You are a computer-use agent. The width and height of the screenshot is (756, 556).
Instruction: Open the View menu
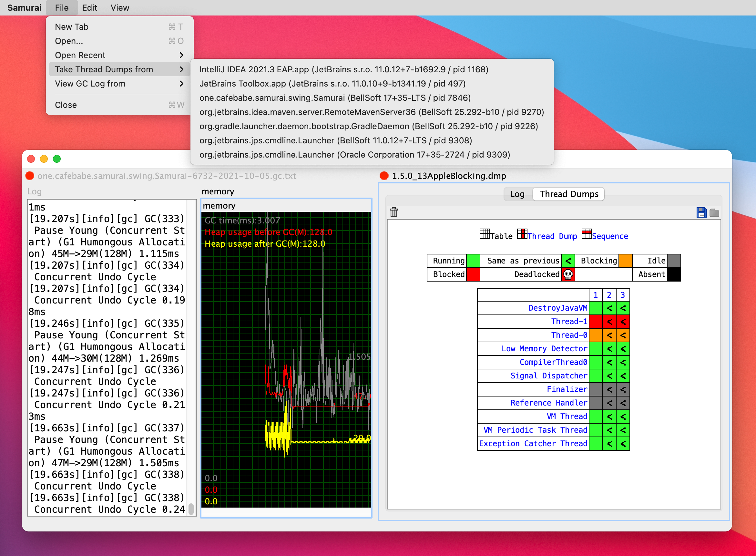[x=120, y=7]
